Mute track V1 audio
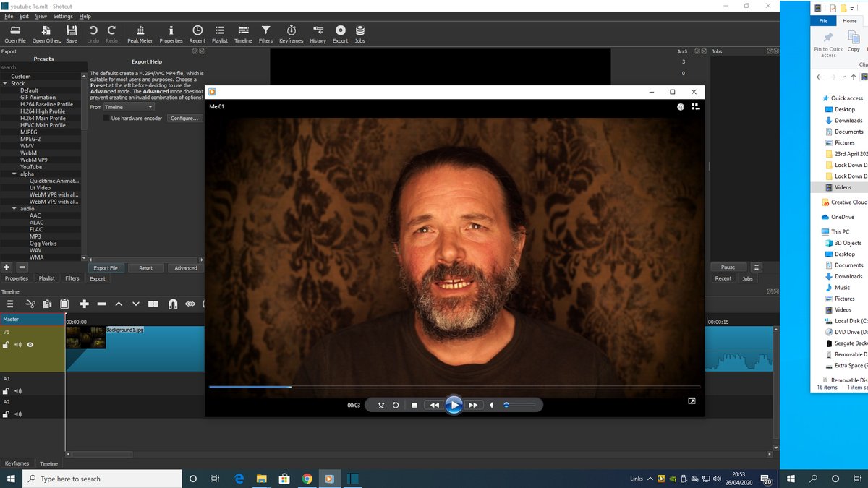This screenshot has height=488, width=868. point(18,345)
